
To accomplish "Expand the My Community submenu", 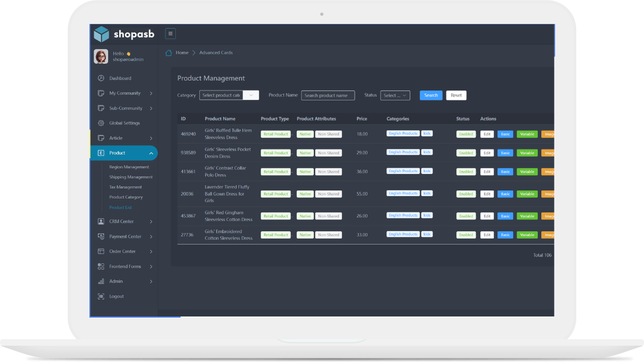I will pos(151,93).
